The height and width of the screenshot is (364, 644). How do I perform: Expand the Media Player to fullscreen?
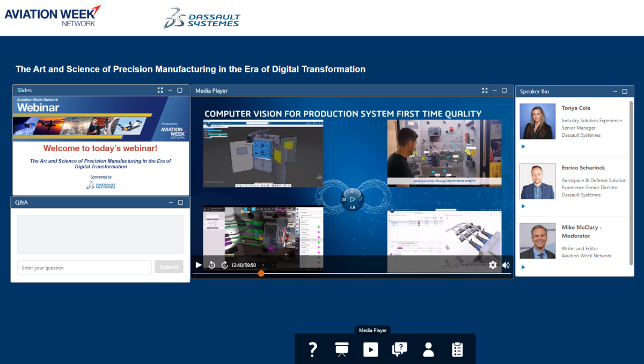(x=485, y=91)
